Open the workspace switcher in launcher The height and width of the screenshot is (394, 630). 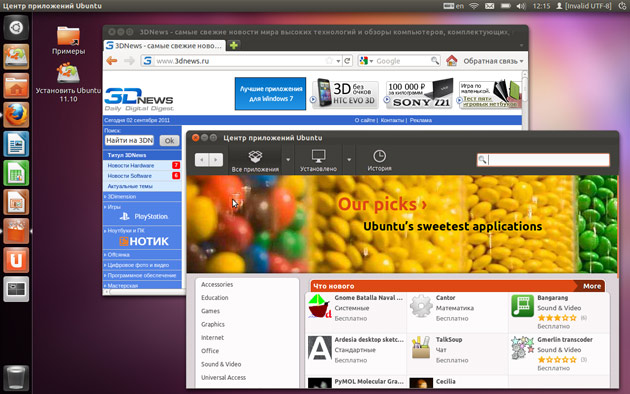pyautogui.click(x=16, y=289)
